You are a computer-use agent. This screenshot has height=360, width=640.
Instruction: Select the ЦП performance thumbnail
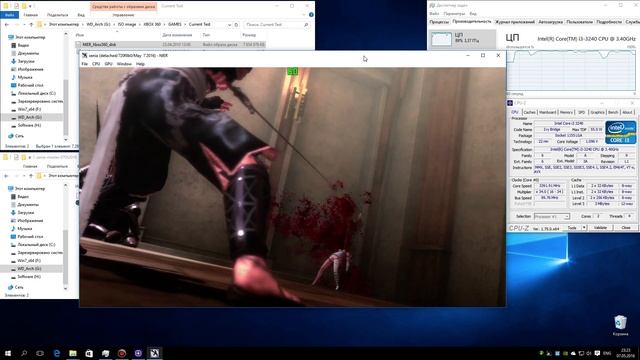pos(463,39)
